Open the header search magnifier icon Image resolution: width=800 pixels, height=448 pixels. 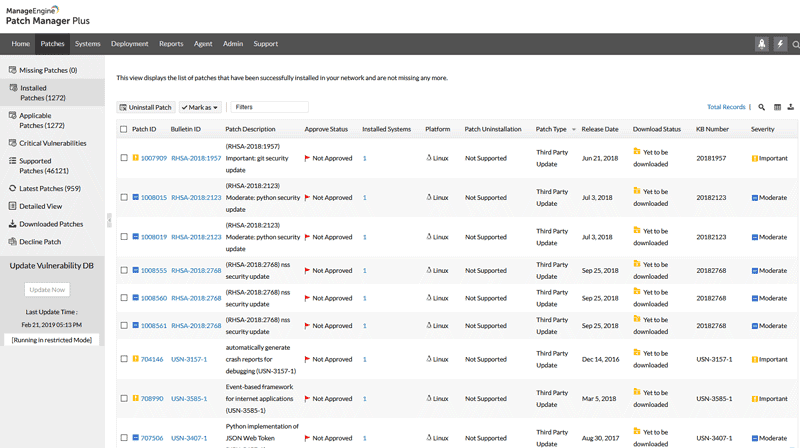point(795,45)
